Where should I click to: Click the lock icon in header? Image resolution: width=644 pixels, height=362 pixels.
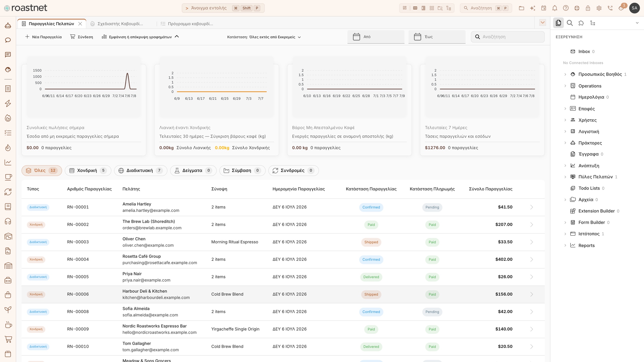588,8
